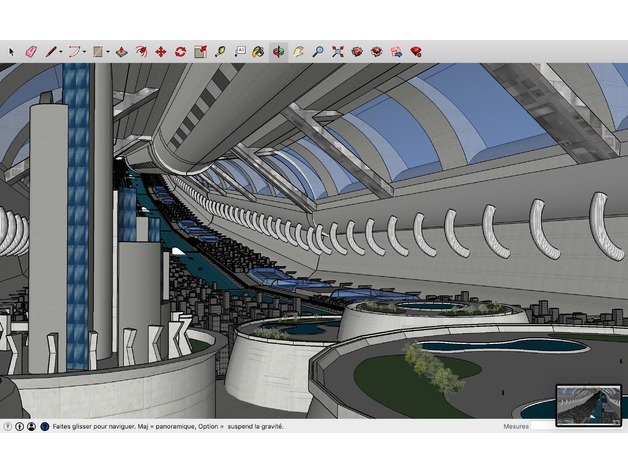The width and height of the screenshot is (628, 472).
Task: Select the Tape Measure tool
Action: (220, 51)
